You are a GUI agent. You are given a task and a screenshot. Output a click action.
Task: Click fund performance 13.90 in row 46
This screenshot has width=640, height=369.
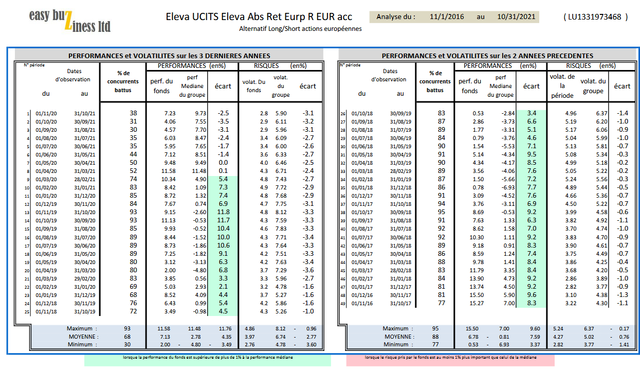pyautogui.click(x=477, y=278)
